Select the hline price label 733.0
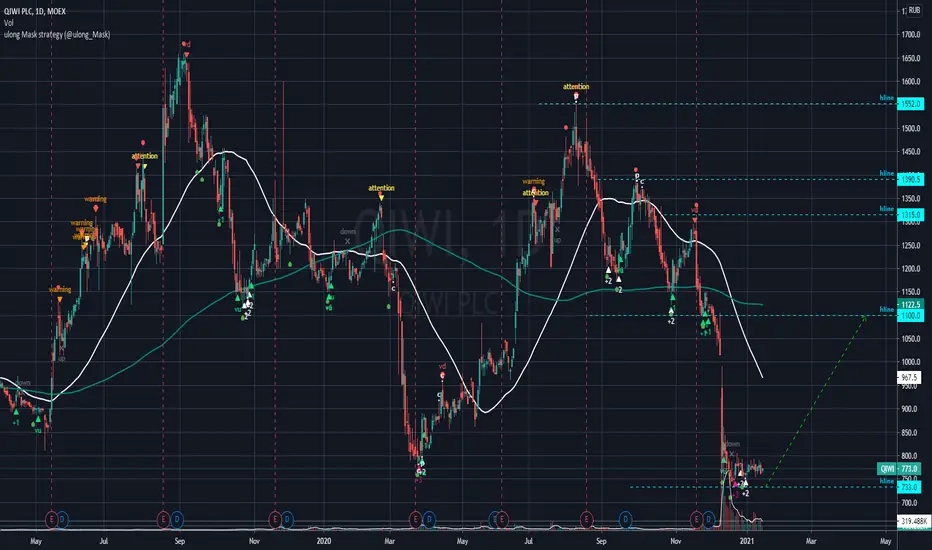The height and width of the screenshot is (550, 932). click(x=909, y=487)
